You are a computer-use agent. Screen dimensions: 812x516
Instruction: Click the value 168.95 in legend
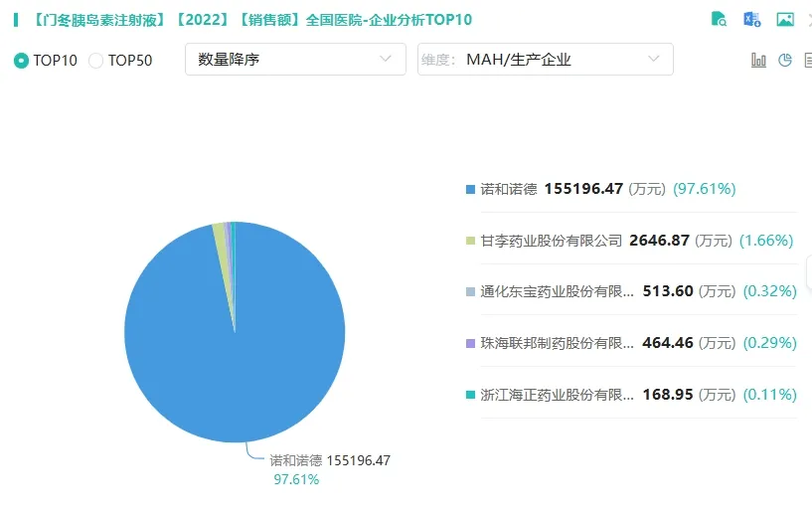tap(668, 395)
